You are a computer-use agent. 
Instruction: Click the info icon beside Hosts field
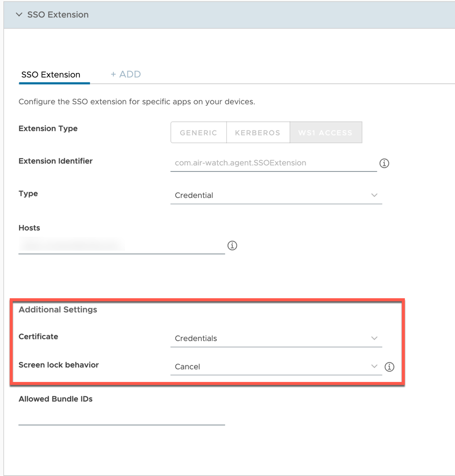point(232,245)
